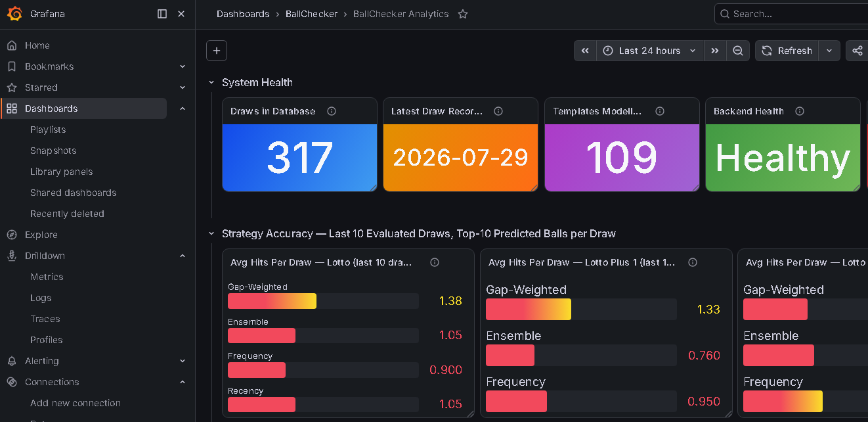Go to BallChecker breadcrumb folder
The image size is (868, 422).
point(312,14)
